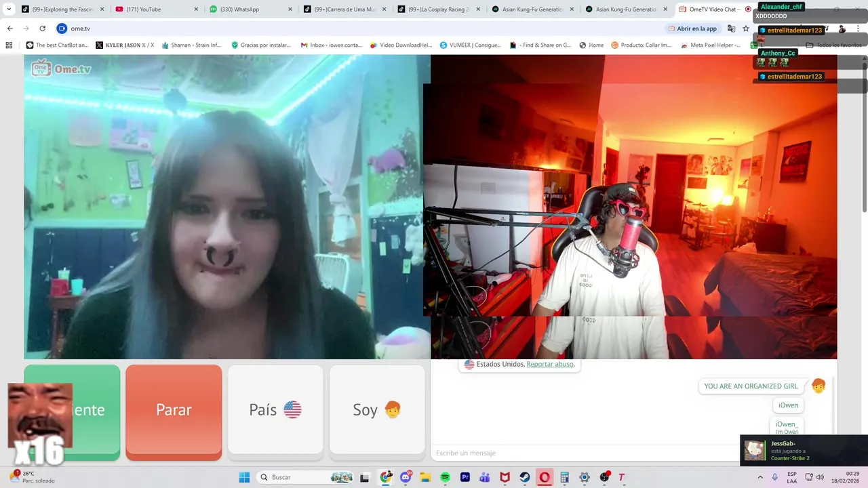Image resolution: width=868 pixels, height=488 pixels.
Task: Open the Windows Start menu
Action: (x=244, y=477)
